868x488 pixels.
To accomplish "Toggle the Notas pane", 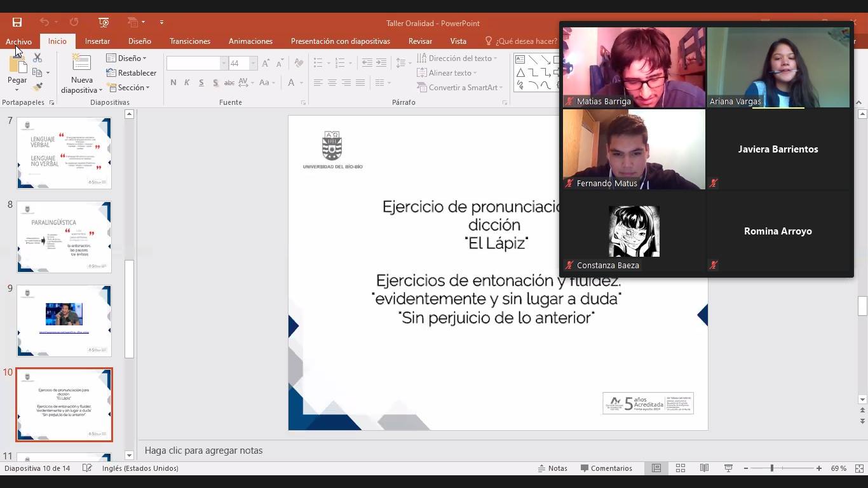I will pyautogui.click(x=552, y=468).
